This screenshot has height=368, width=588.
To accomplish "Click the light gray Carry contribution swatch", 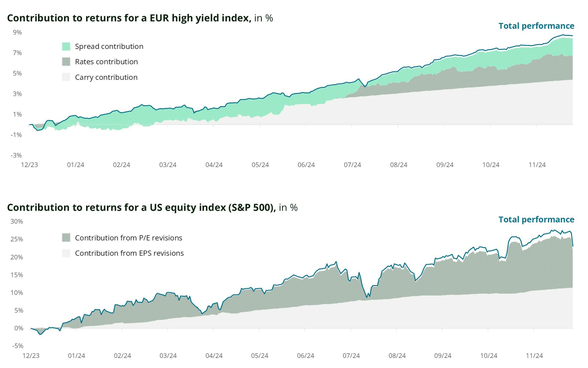I will pos(66,77).
